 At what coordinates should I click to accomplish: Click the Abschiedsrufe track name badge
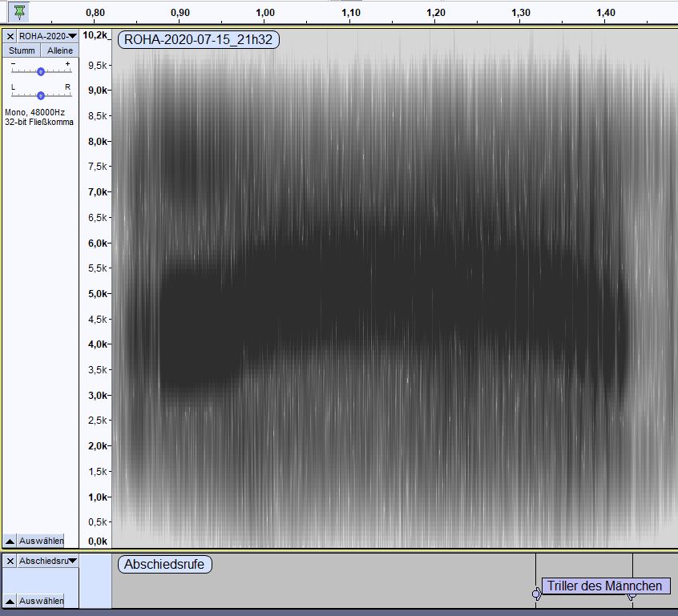pyautogui.click(x=165, y=564)
